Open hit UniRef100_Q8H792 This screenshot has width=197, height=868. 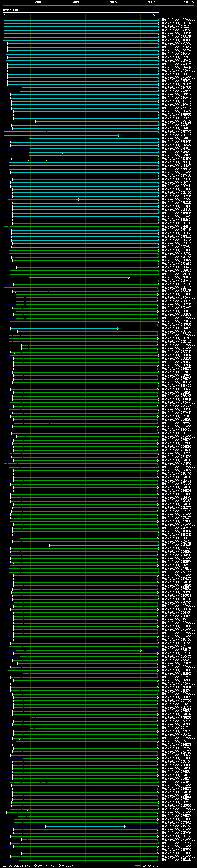(177, 23)
